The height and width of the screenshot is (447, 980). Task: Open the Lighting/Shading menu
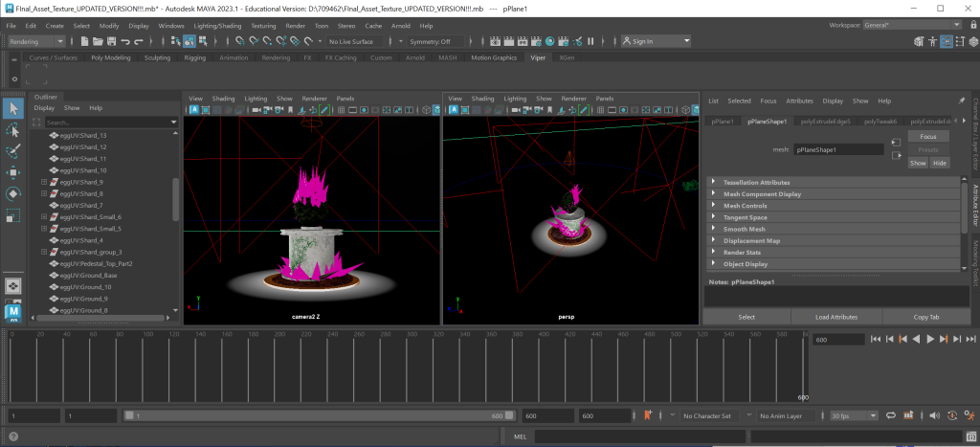point(217,25)
